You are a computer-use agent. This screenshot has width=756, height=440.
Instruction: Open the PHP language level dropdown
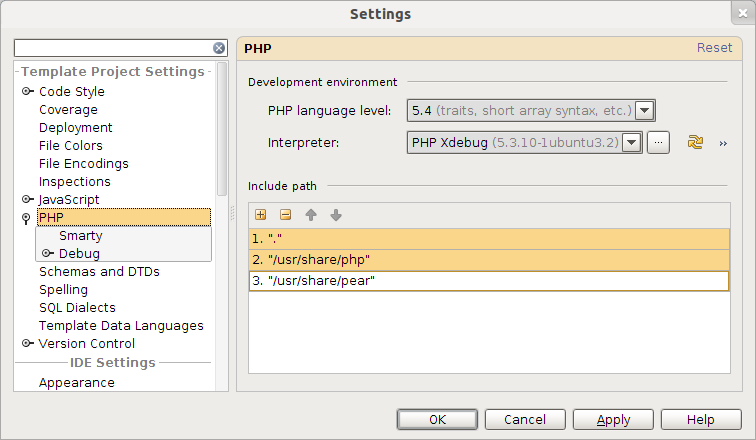click(x=644, y=111)
